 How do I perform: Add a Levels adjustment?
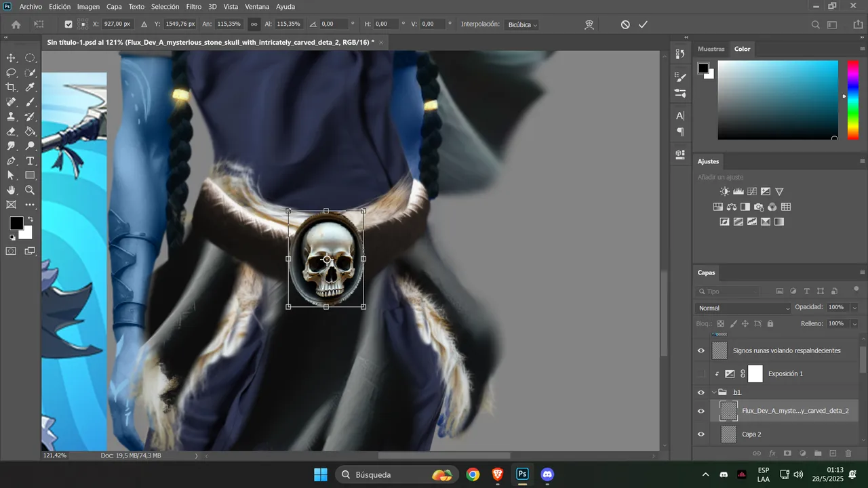point(738,192)
